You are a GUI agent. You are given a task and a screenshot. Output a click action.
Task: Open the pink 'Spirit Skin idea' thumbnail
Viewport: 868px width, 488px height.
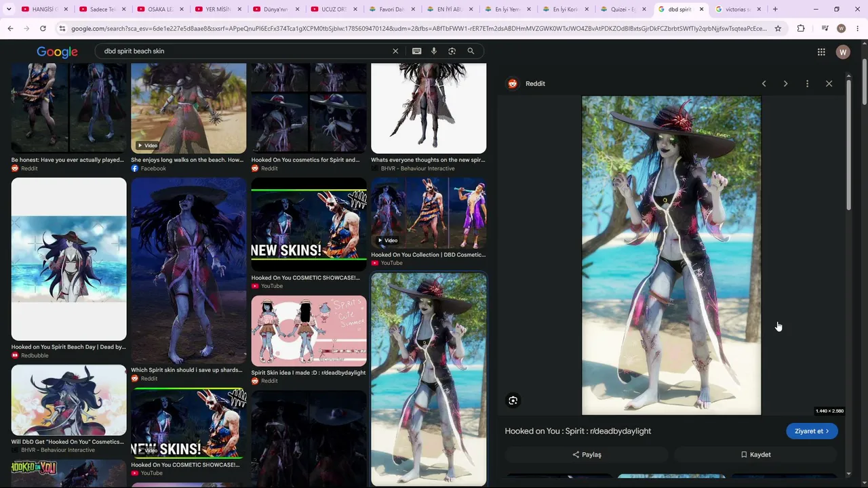(x=309, y=331)
